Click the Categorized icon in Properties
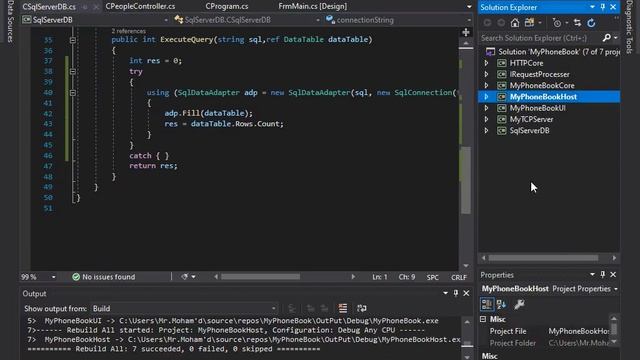The width and height of the screenshot is (640, 360). tap(487, 304)
